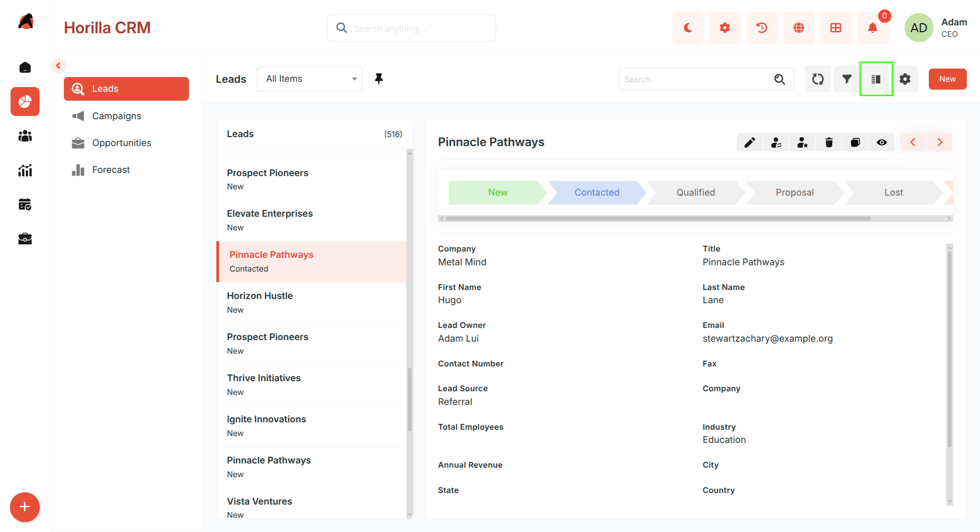Create a New lead
This screenshot has height=532, width=980.
[947, 79]
